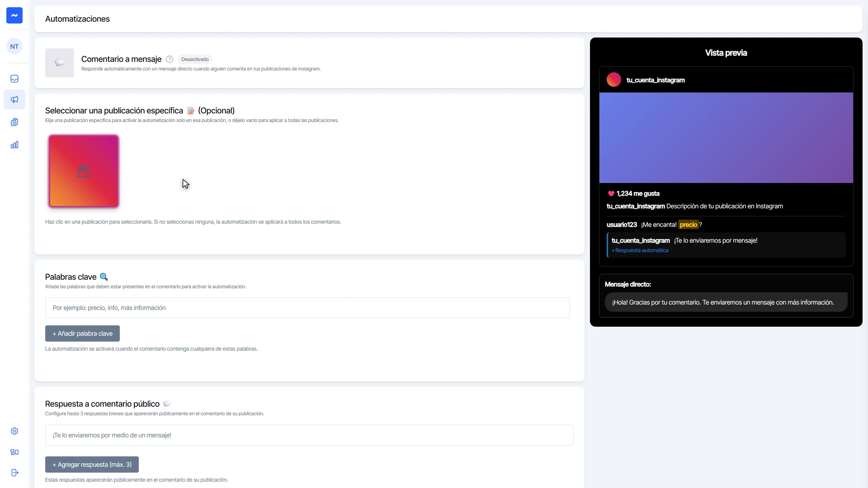Viewport: 868px width, 488px height.
Task: Click 'Respuesta a comentario público' heading
Action: pos(102,404)
